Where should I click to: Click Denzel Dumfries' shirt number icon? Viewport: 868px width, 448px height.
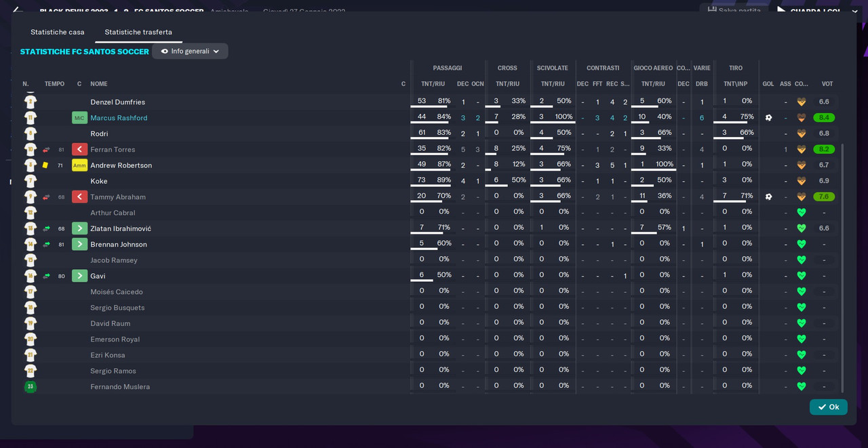(31, 102)
